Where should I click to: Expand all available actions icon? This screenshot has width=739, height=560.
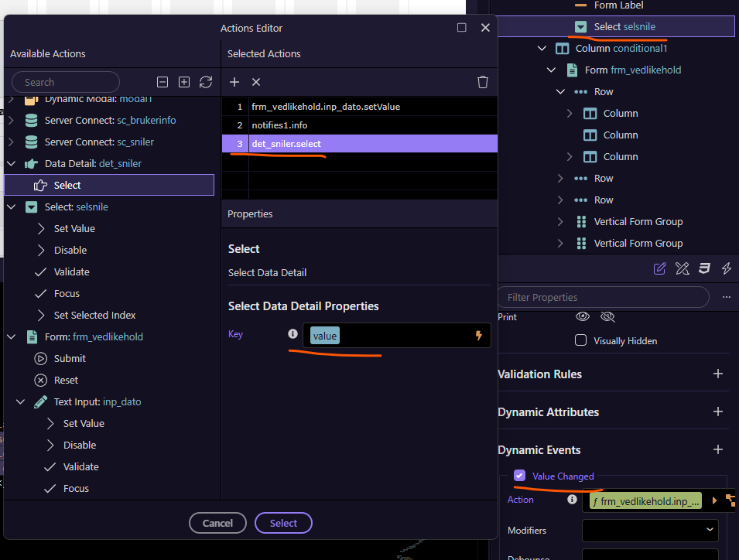click(x=184, y=82)
